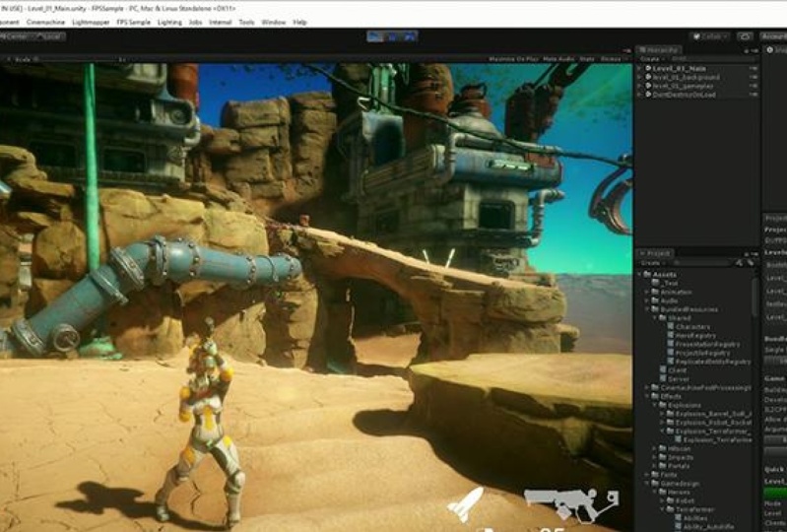Toggle the Stats overlay in the Game view
This screenshot has width=787, height=532.
(587, 59)
